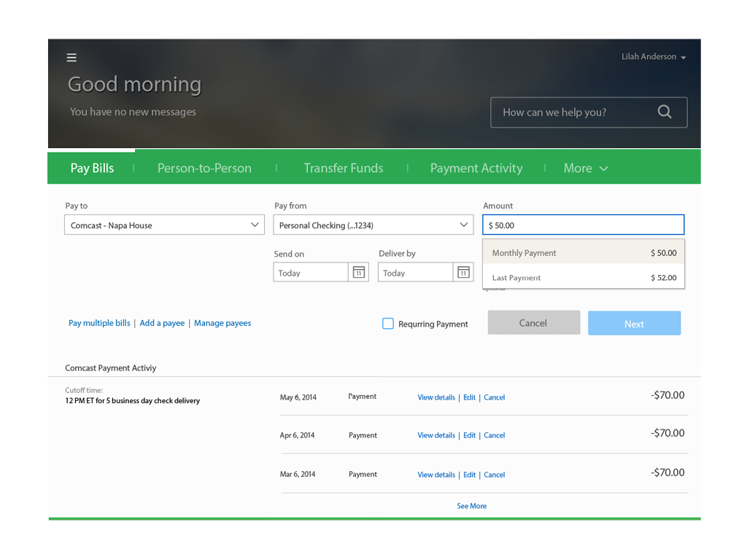747x560 pixels.
Task: View details of Apr 6, 2014 payment
Action: pos(436,435)
